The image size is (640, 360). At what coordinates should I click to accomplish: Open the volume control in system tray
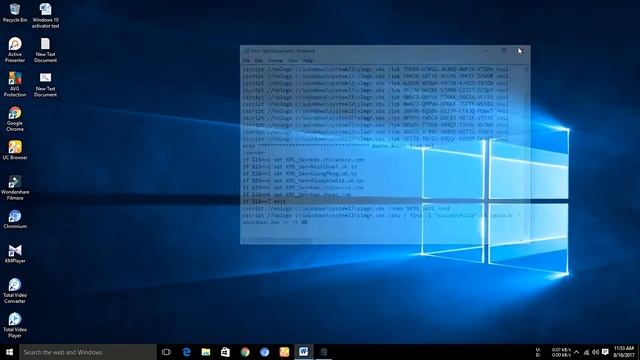[x=596, y=352]
